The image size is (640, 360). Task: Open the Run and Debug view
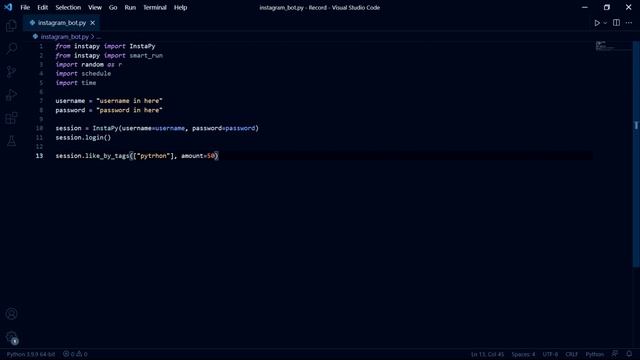(11, 95)
